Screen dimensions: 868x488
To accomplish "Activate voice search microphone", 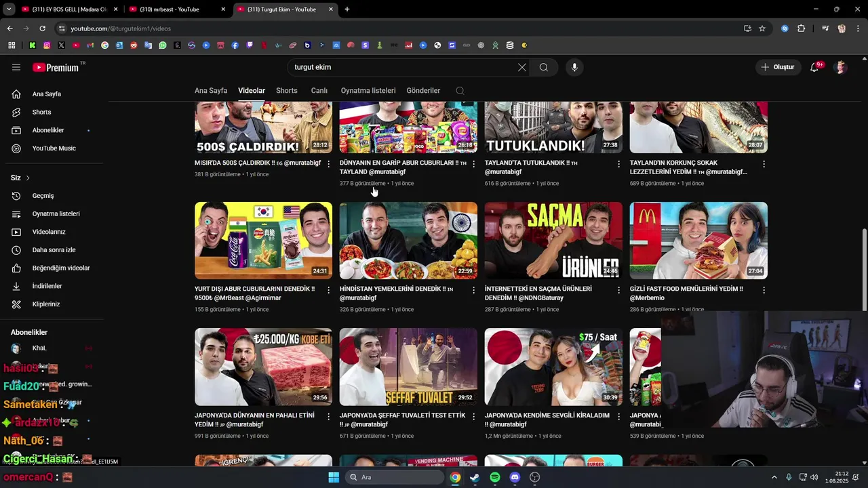I will pos(574,67).
